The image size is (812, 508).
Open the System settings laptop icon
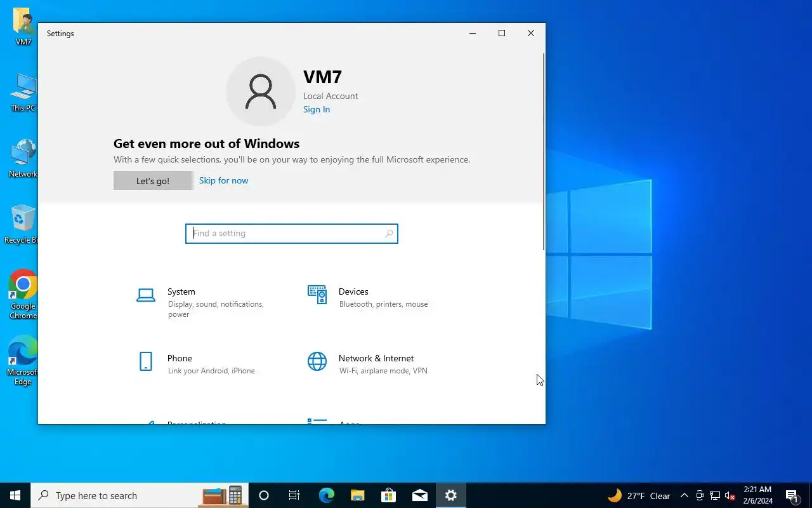(x=146, y=295)
